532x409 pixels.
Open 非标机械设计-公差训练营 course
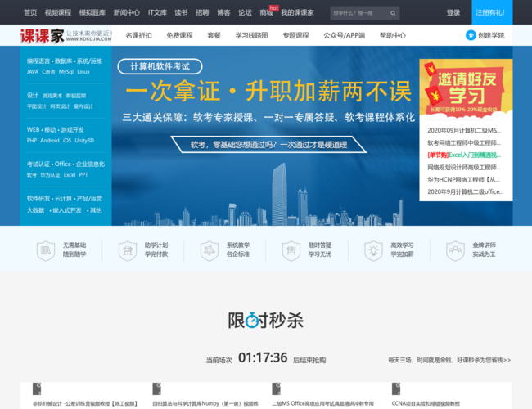pos(85,403)
